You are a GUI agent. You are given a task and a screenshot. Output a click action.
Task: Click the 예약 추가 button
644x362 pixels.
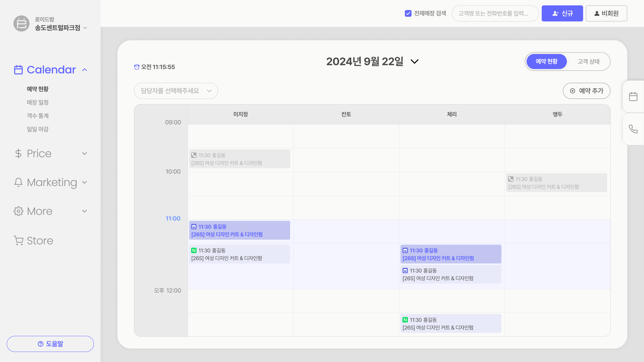(x=586, y=91)
